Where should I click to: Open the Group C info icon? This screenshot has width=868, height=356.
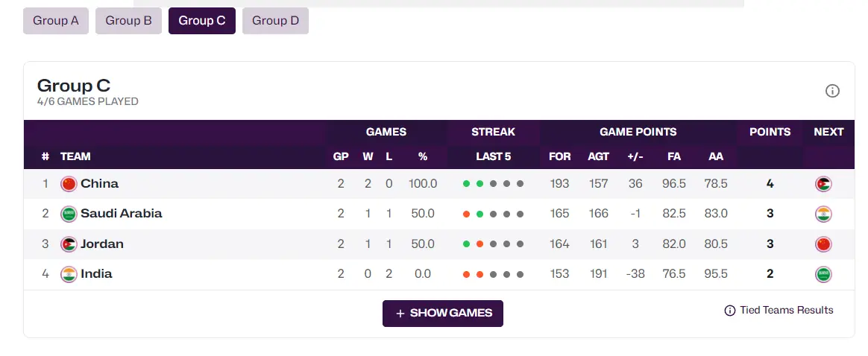click(832, 91)
